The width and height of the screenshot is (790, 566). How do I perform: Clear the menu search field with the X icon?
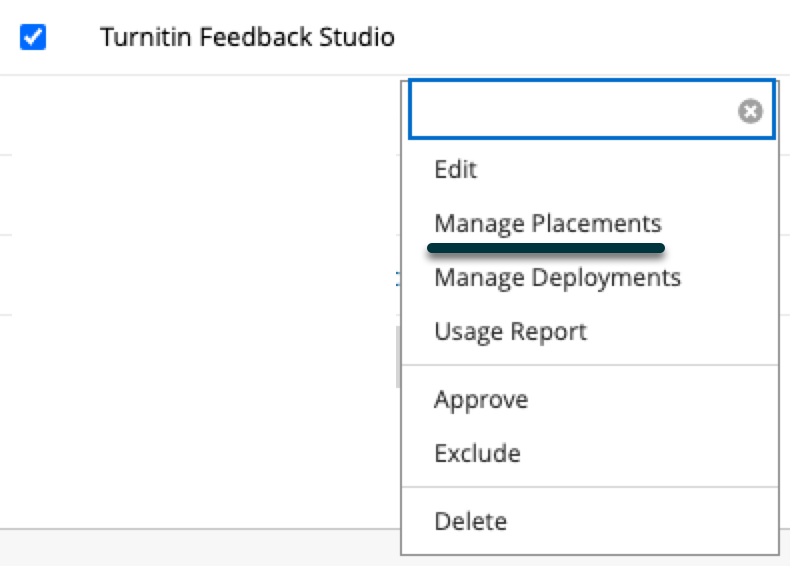[x=750, y=111]
